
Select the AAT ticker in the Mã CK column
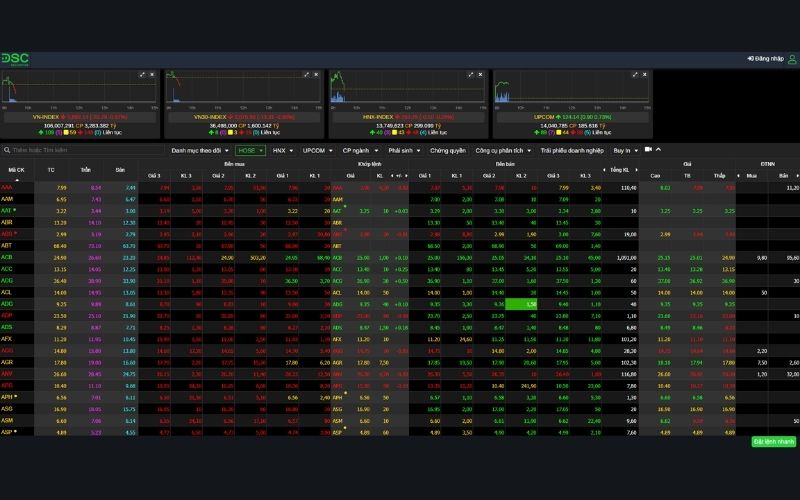pyautogui.click(x=6, y=211)
